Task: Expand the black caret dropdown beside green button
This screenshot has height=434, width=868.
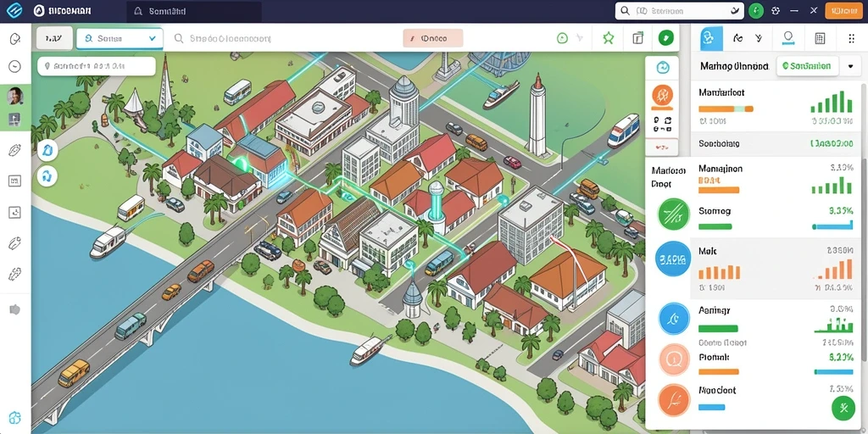Action: (x=850, y=66)
